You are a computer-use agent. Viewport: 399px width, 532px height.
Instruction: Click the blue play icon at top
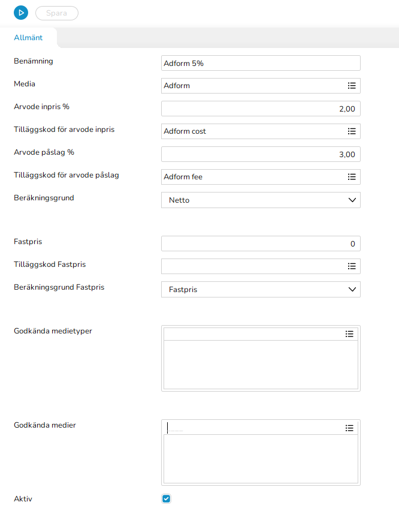(21, 13)
